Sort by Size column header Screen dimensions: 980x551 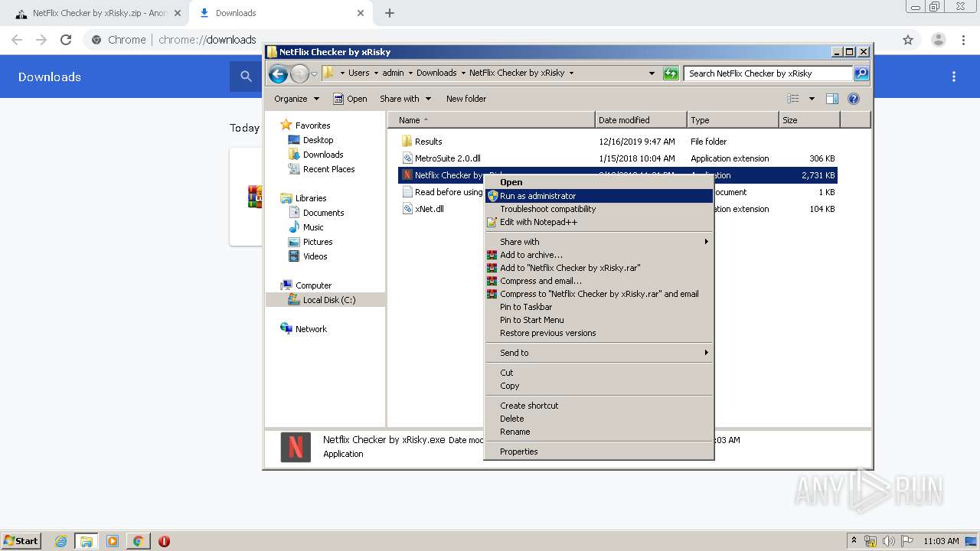coord(809,120)
